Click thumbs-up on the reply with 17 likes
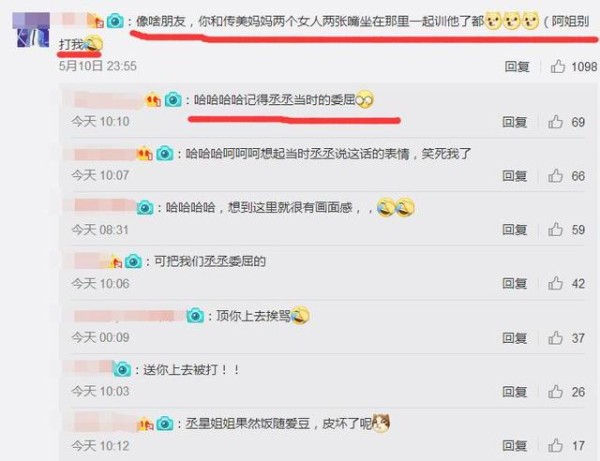The height and width of the screenshot is (461, 600). [555, 446]
